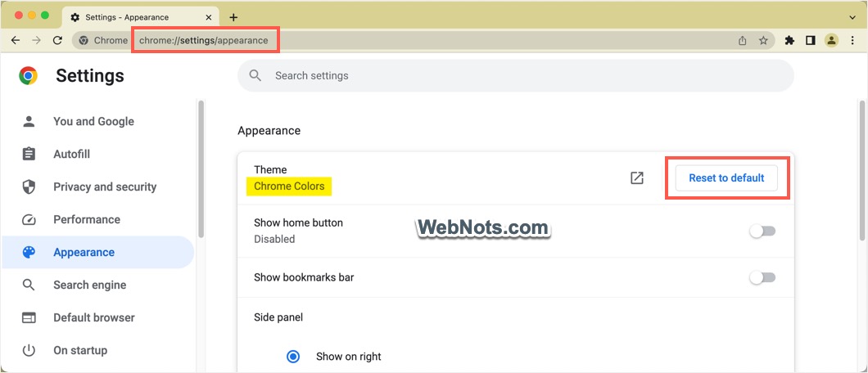Open Default browser settings
This screenshot has height=373, width=868.
98,317
